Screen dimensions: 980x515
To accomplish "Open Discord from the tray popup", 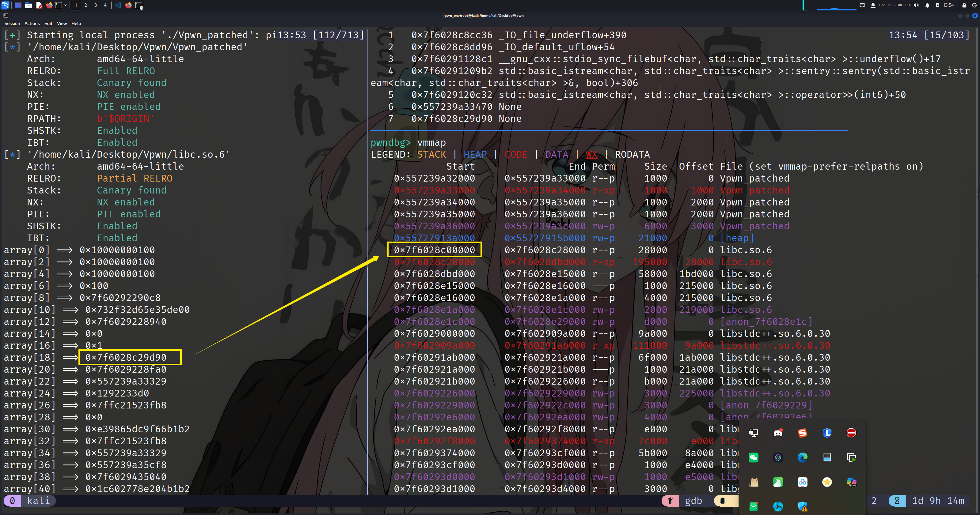I will click(778, 433).
